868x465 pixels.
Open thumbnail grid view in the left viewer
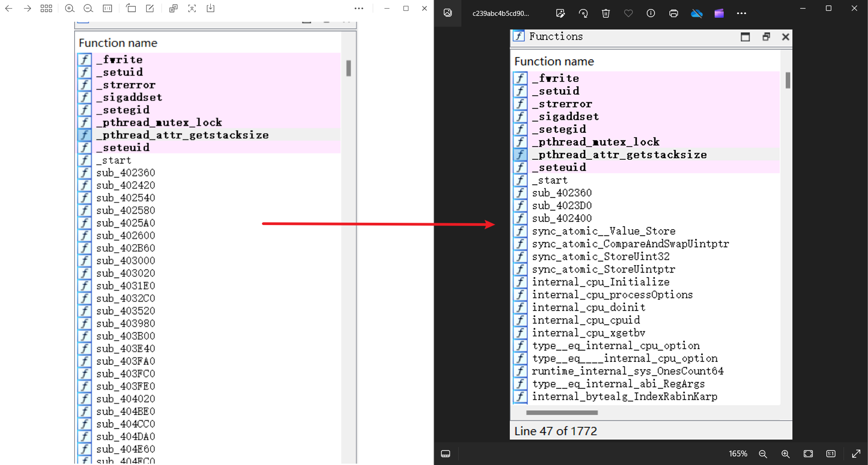click(x=46, y=9)
